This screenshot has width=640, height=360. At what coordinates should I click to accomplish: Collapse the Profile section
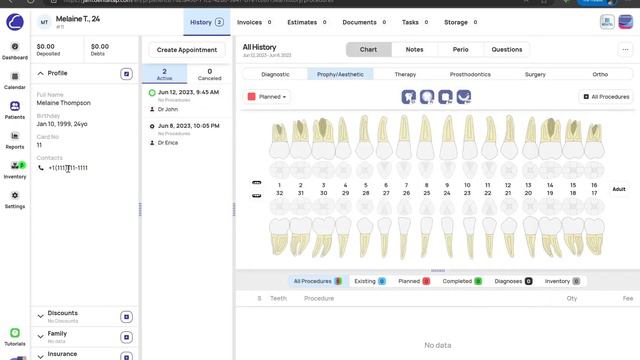[40, 73]
